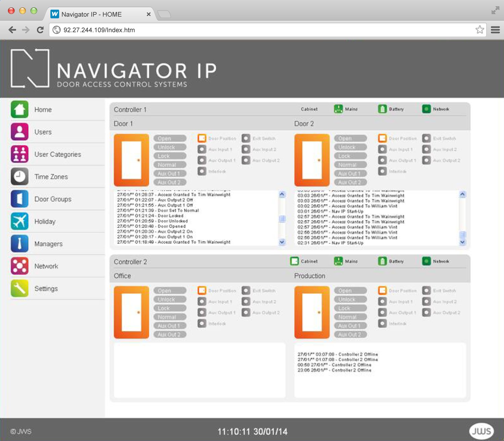Click the Controller 2 Network status icon

point(426,261)
